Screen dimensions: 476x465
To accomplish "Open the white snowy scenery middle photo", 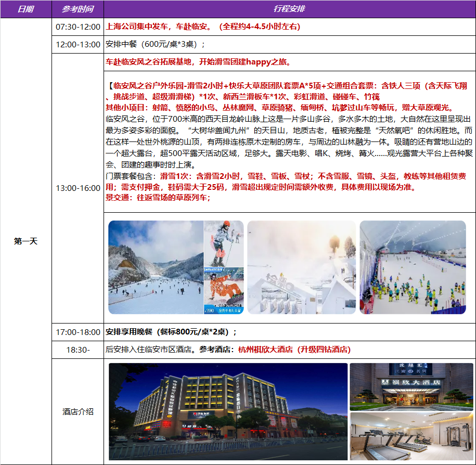I will tap(301, 267).
